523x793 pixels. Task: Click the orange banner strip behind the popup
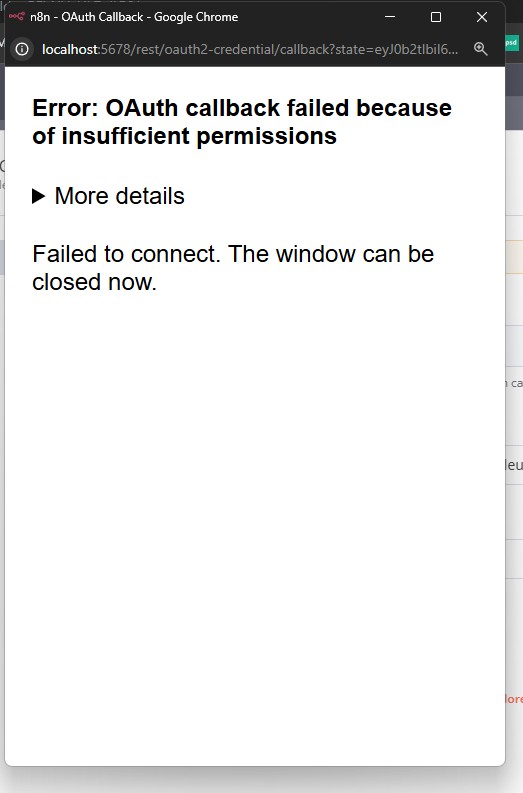point(514,257)
